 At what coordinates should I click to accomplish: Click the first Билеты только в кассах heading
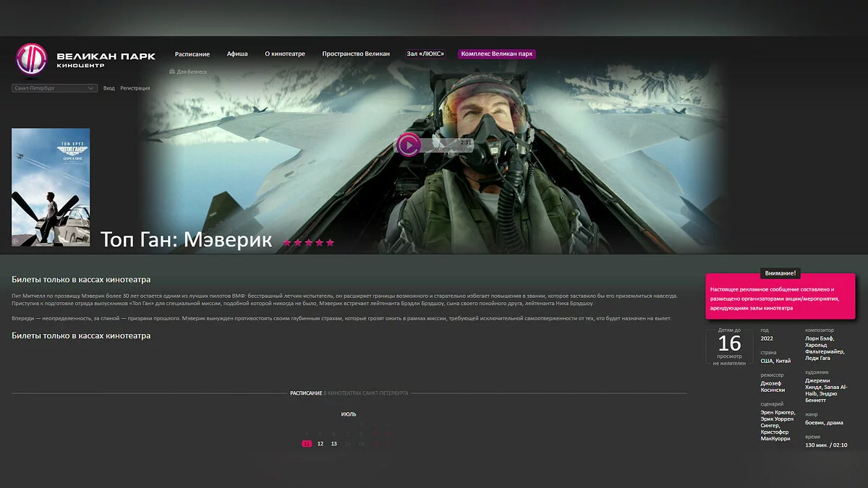click(x=81, y=280)
